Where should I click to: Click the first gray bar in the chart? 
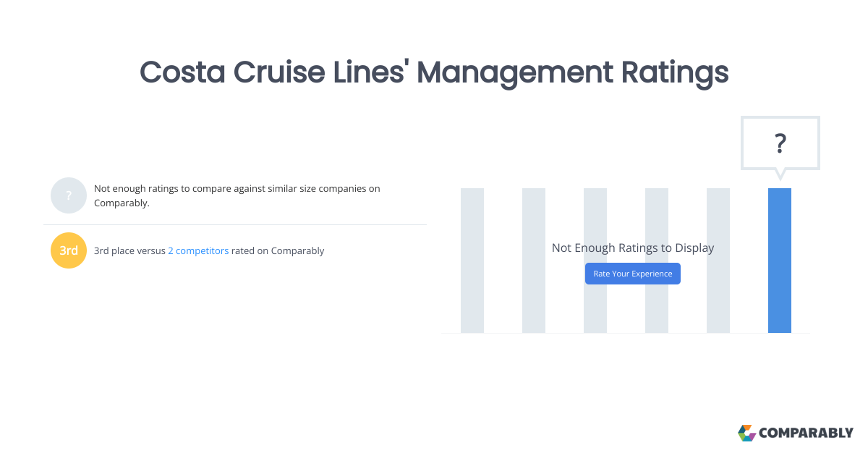[x=472, y=261]
